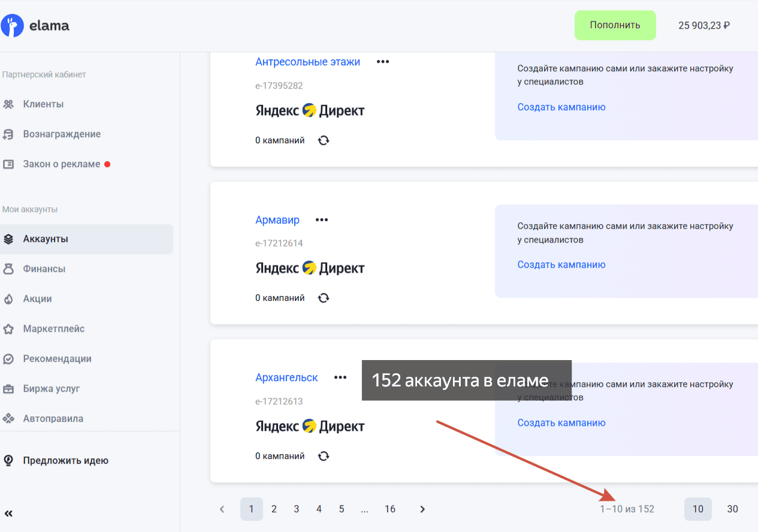Viewport: 758px width, 532px height.
Task: Go to next page arrow
Action: tap(422, 509)
